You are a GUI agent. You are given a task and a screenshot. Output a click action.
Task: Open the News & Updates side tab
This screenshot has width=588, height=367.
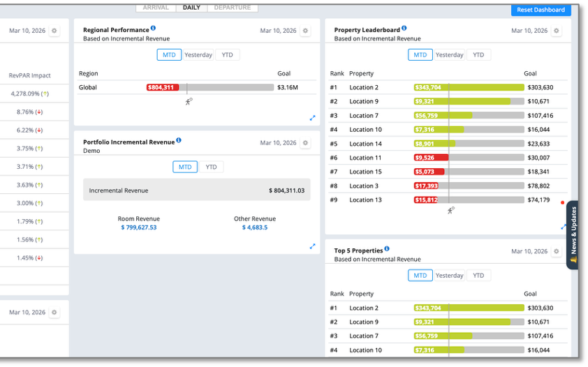(x=573, y=235)
